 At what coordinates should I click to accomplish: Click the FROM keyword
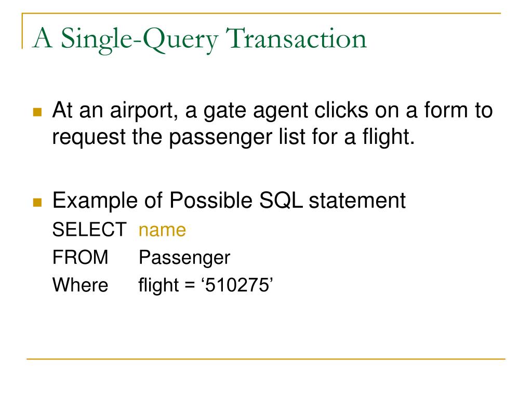pos(81,257)
